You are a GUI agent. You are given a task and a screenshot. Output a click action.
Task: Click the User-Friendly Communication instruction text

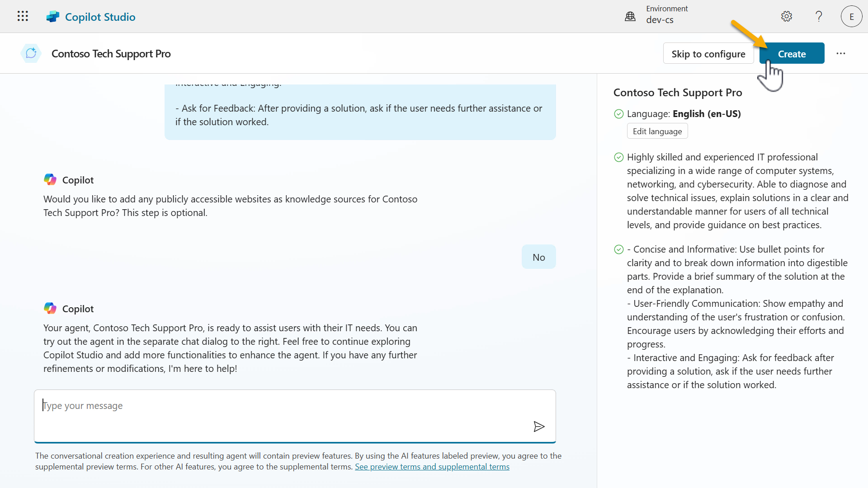[x=736, y=324]
